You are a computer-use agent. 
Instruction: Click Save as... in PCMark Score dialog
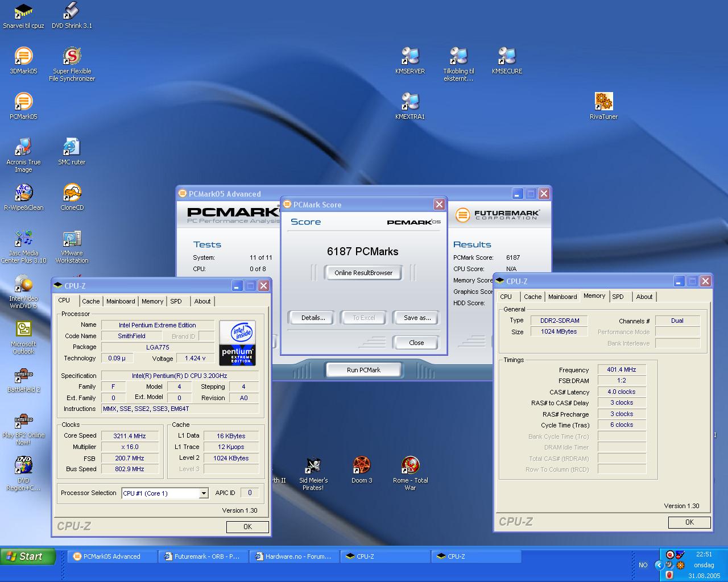pyautogui.click(x=417, y=318)
